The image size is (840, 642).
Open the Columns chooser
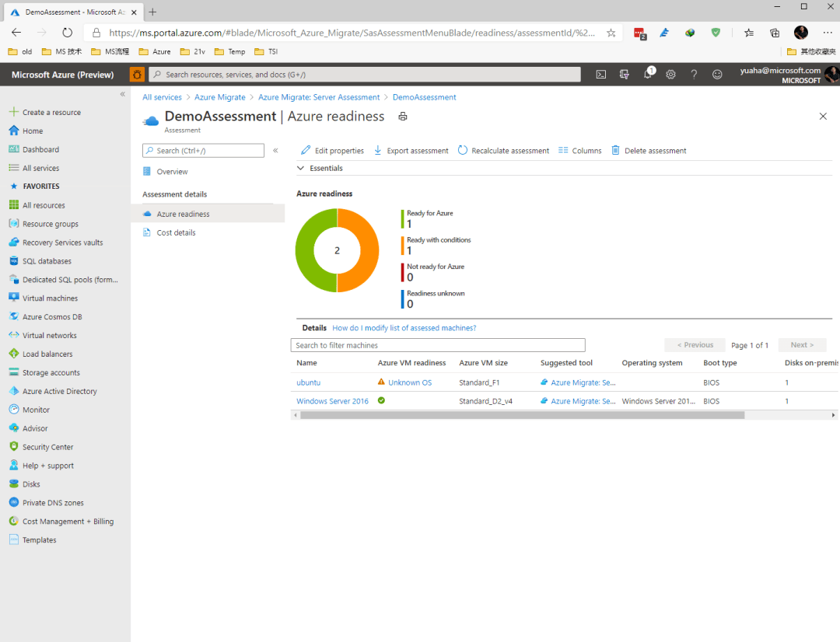point(579,151)
